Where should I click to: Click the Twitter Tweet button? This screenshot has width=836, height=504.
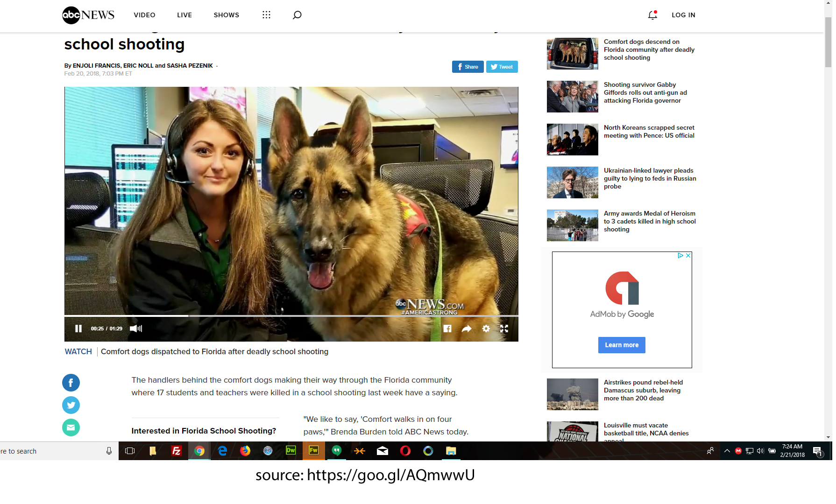[502, 67]
